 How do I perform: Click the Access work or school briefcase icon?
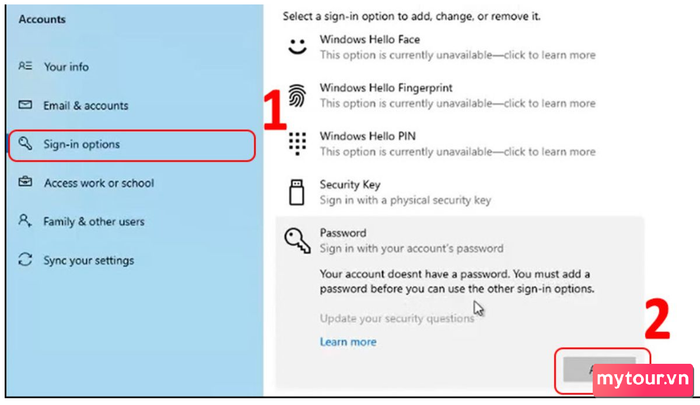[25, 182]
